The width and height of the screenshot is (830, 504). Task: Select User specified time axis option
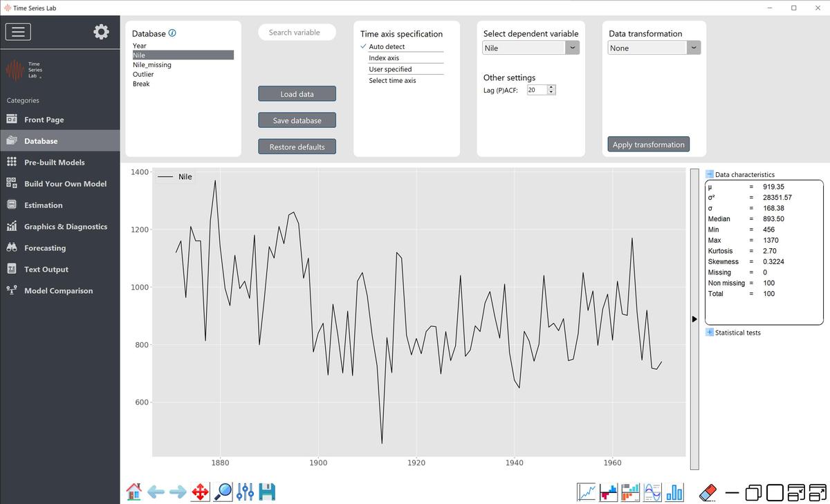pos(390,69)
